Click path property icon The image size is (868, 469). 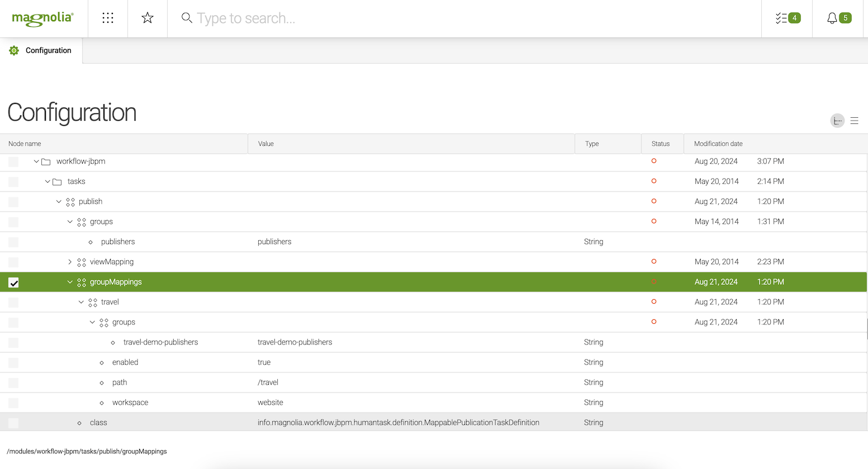(x=102, y=383)
